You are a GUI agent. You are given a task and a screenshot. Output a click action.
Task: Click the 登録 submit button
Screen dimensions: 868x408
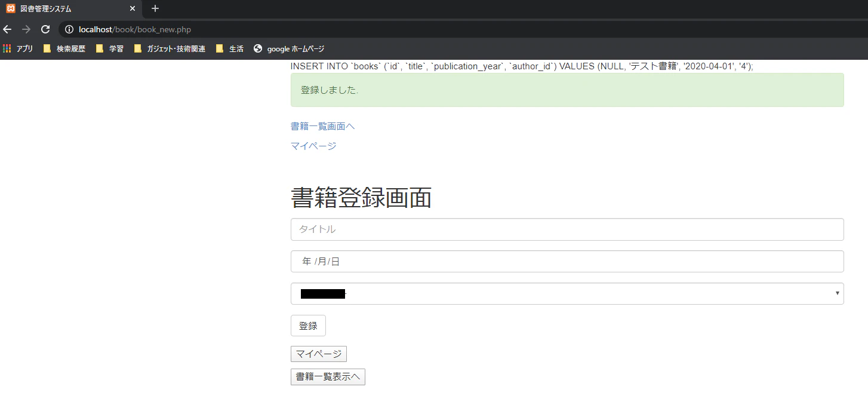click(x=308, y=326)
